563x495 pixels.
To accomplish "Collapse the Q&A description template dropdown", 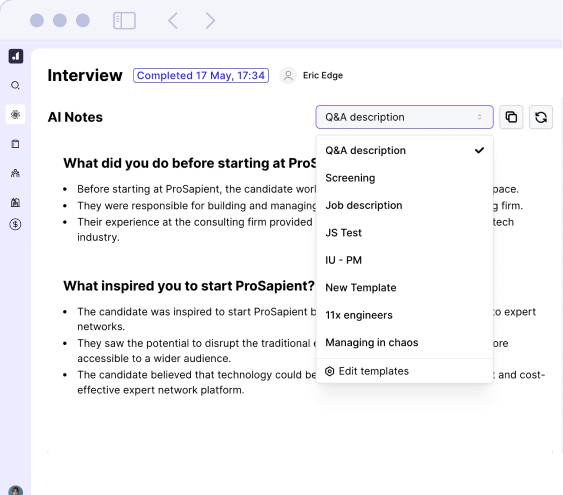I will 404,117.
